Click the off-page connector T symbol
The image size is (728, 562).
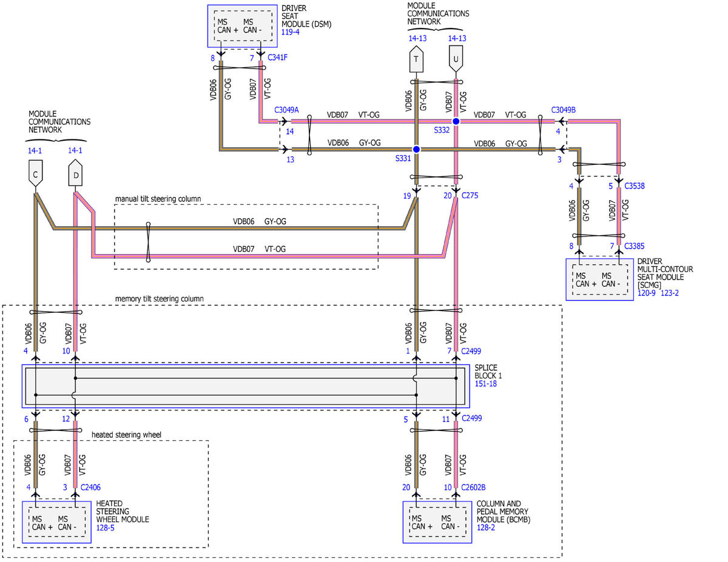[416, 59]
